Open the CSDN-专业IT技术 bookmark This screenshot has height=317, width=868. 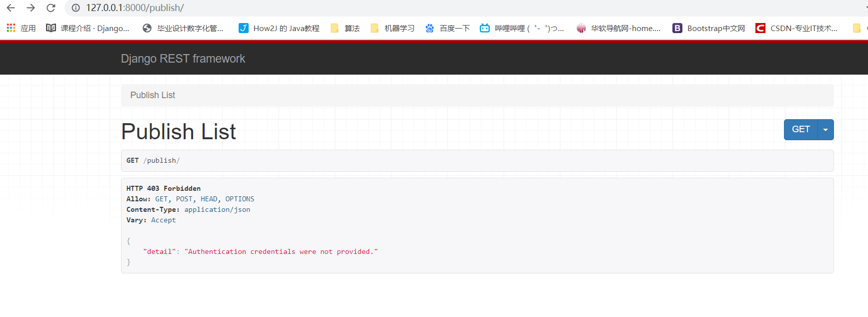click(x=796, y=28)
